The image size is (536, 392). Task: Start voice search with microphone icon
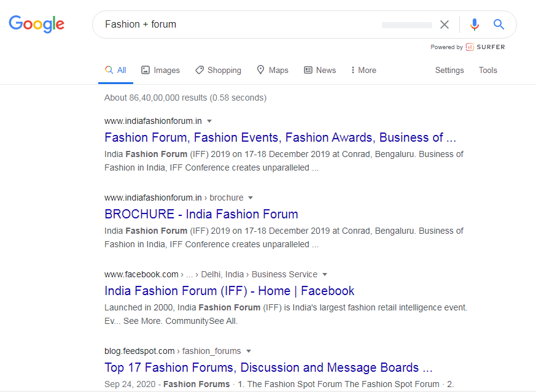(x=475, y=25)
